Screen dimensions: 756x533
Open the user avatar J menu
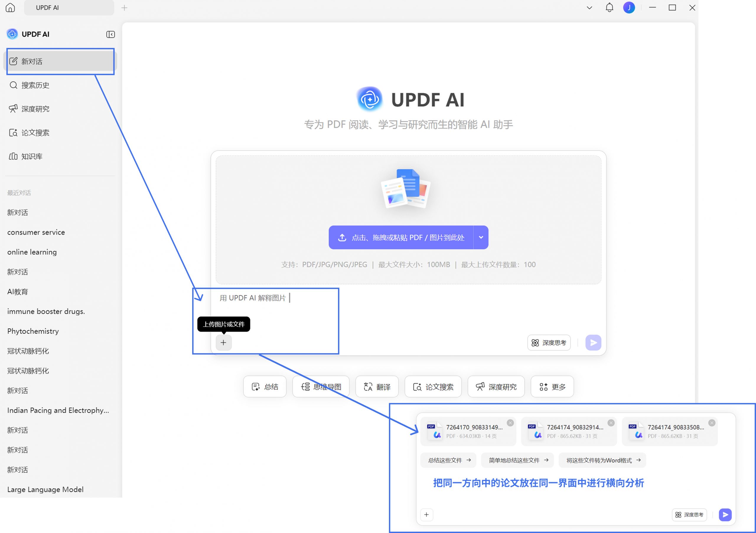click(629, 8)
